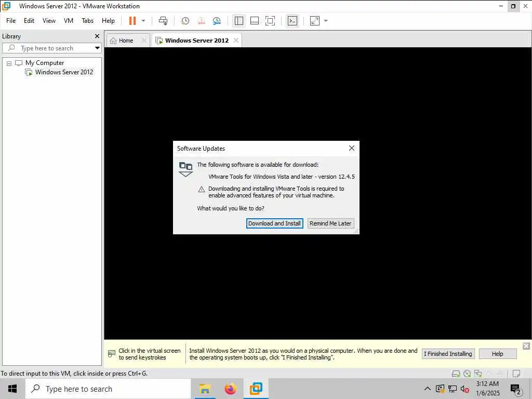Open the notification center icon
This screenshot has width=532, height=399.
point(516,389)
